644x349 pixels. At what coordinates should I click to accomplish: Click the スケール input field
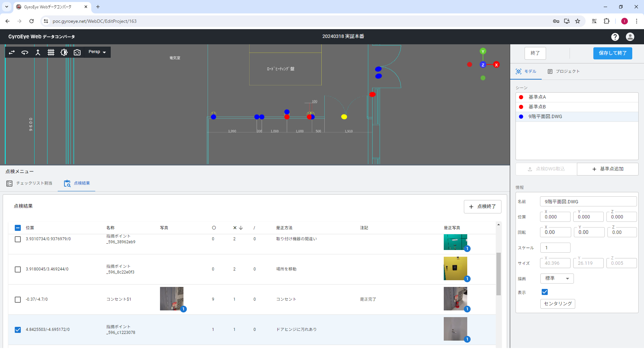555,248
